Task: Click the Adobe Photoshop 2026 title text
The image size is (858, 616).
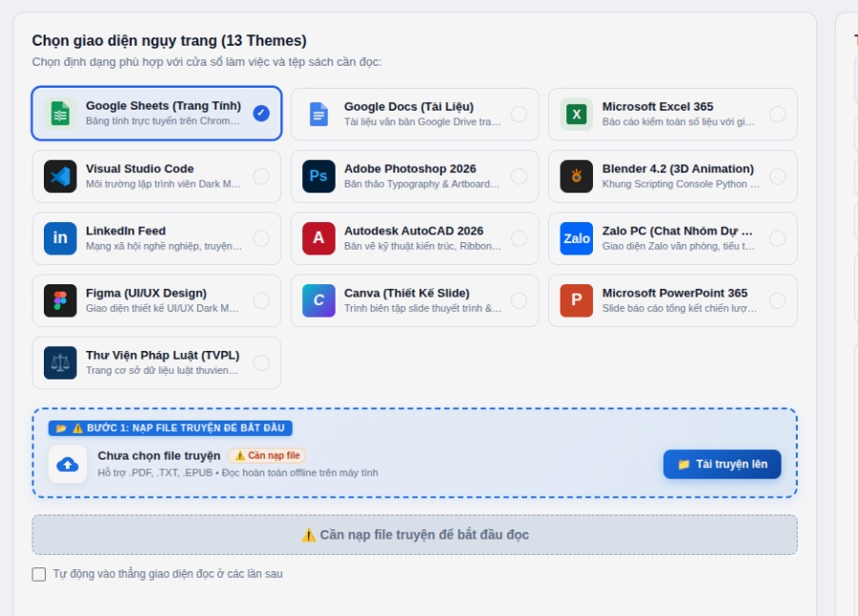Action: click(410, 169)
